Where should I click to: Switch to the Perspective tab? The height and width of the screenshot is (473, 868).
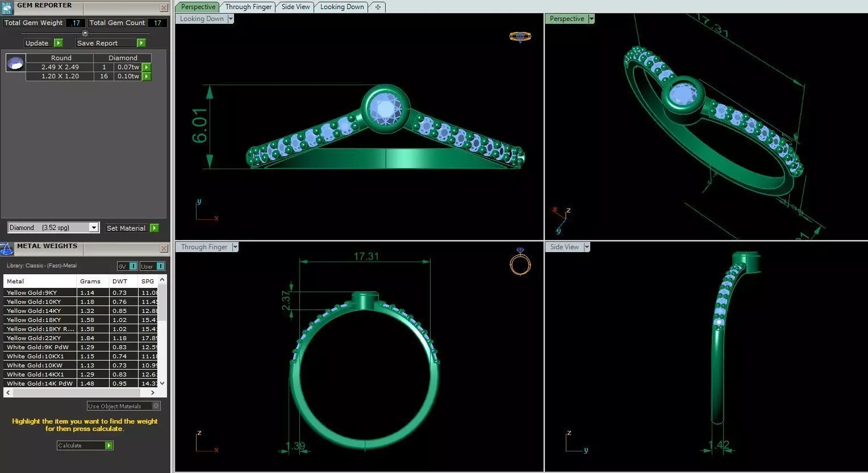(x=198, y=7)
